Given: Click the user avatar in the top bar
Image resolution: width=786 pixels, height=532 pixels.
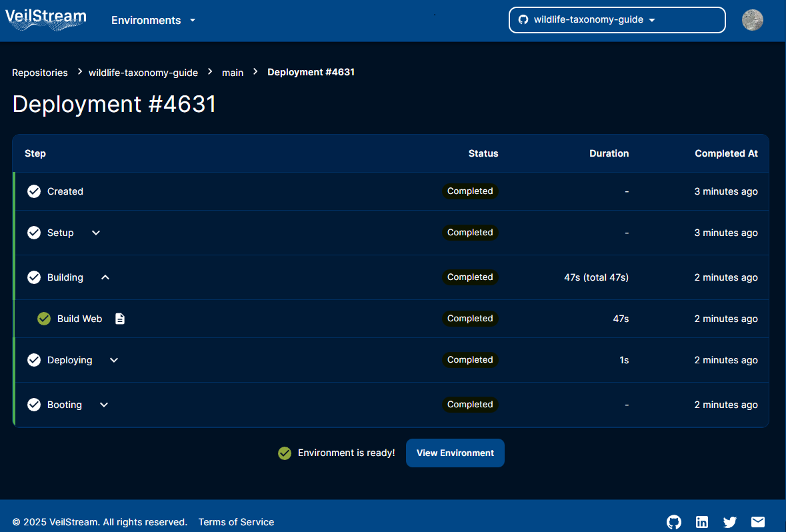Looking at the screenshot, I should pos(753,20).
